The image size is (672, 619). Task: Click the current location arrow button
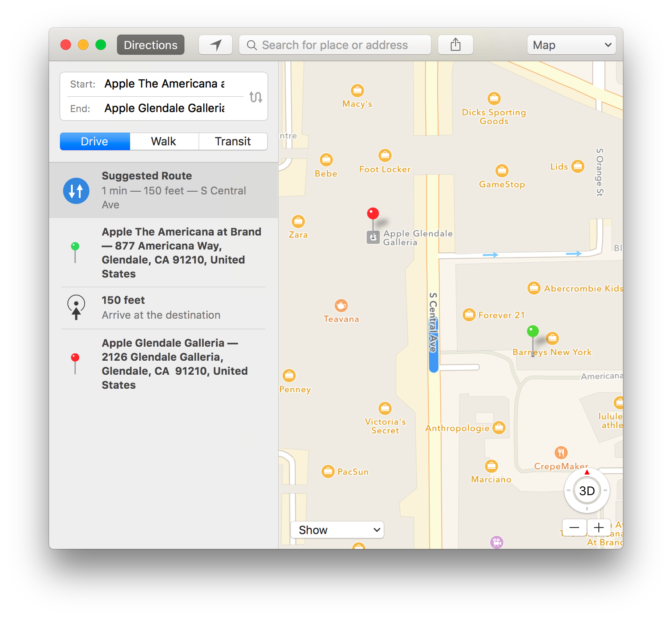pyautogui.click(x=215, y=45)
